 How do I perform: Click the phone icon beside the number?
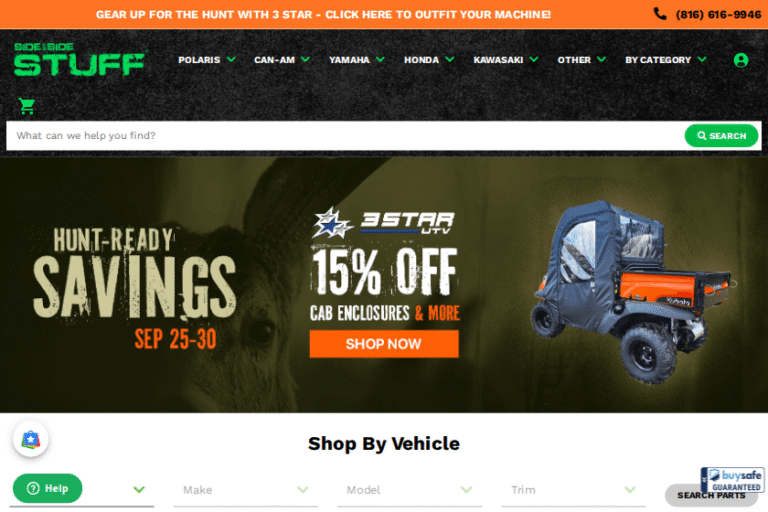(660, 14)
